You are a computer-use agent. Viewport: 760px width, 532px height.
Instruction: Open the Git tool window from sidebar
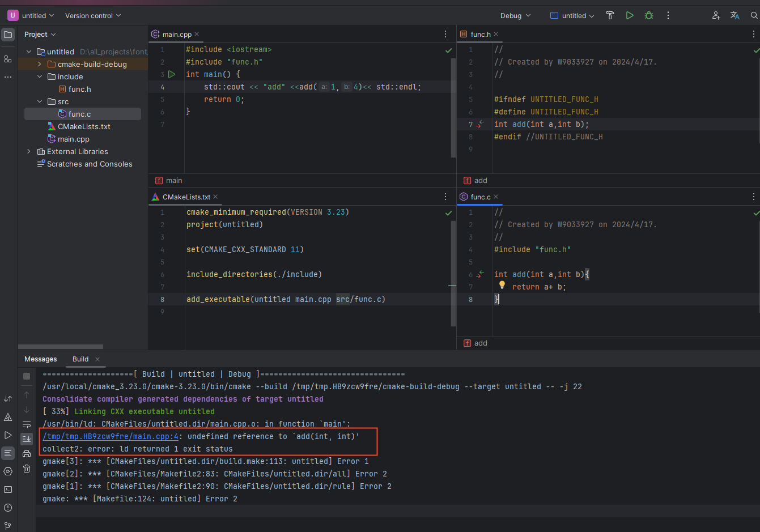(7, 526)
